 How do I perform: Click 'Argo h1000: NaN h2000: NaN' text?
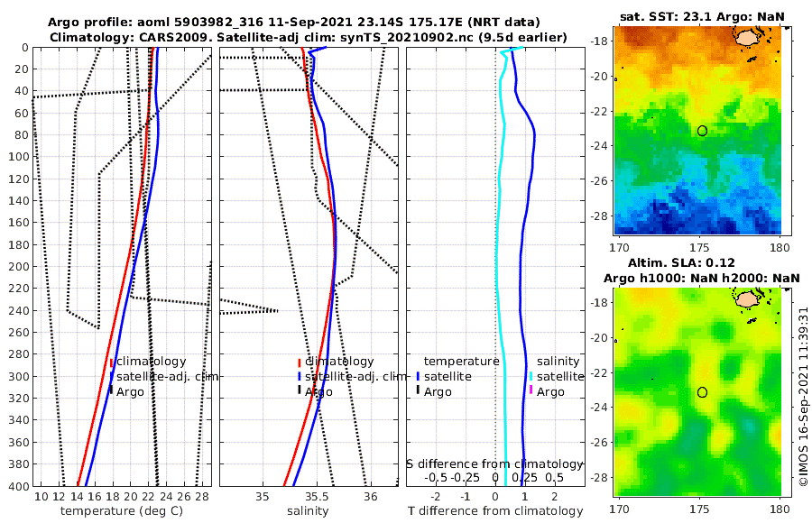[x=702, y=279]
